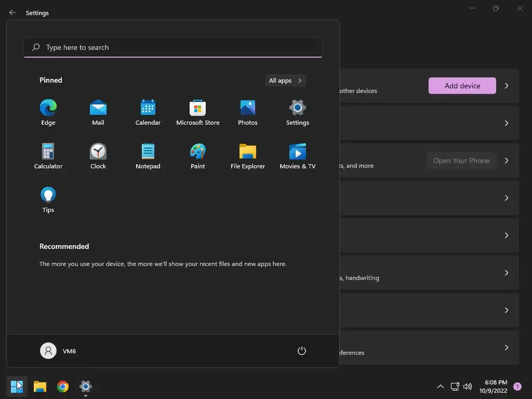Click the Windows Start button on taskbar
Image resolution: width=532 pixels, height=399 pixels.
[17, 387]
